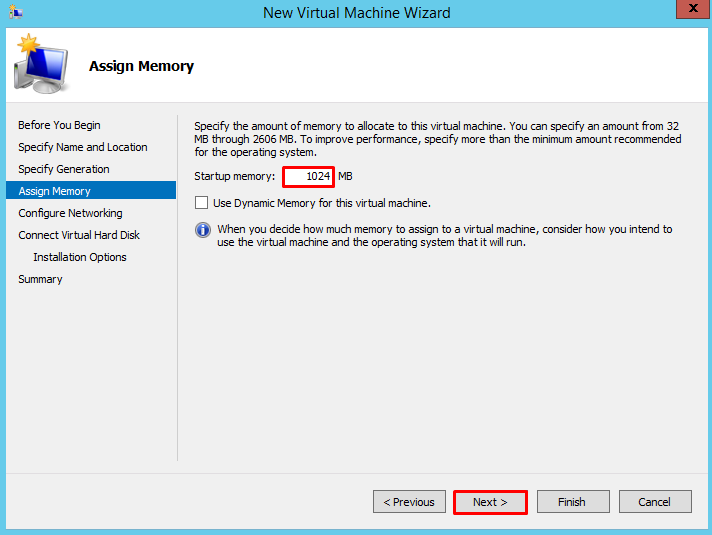Select Installation Options step
Viewport: 712px width, 535px height.
tap(79, 257)
